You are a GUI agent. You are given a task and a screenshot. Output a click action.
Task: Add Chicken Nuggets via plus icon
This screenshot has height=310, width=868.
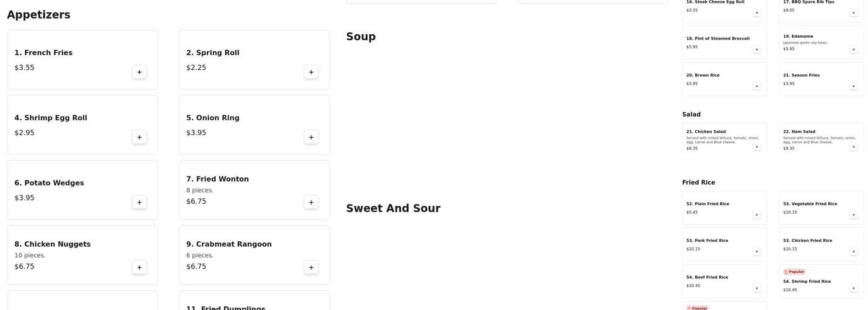[x=139, y=267]
